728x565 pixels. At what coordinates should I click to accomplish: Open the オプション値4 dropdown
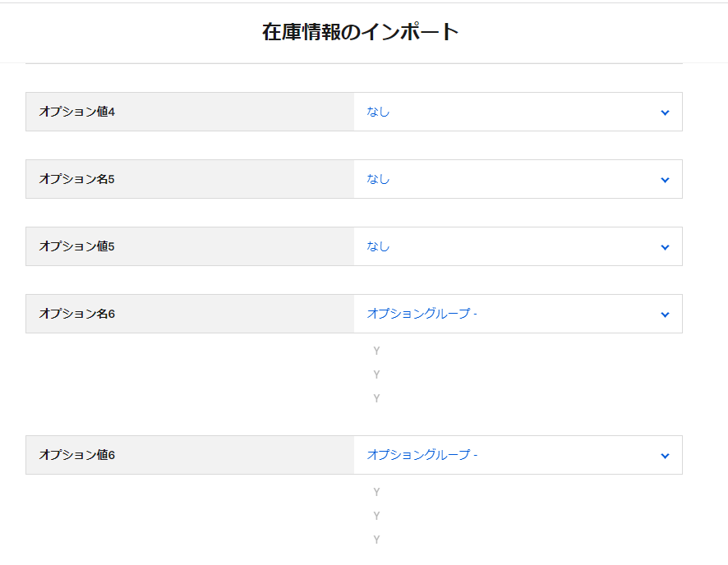click(518, 112)
